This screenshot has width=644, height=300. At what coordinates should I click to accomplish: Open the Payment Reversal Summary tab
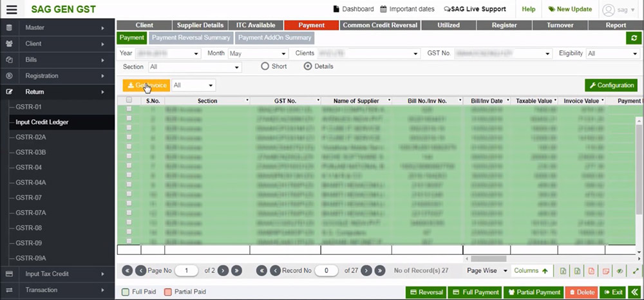(190, 38)
